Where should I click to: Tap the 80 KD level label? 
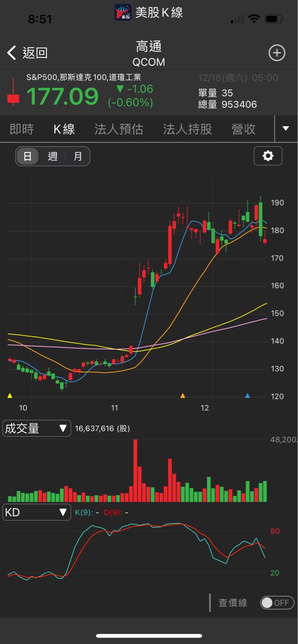[275, 531]
